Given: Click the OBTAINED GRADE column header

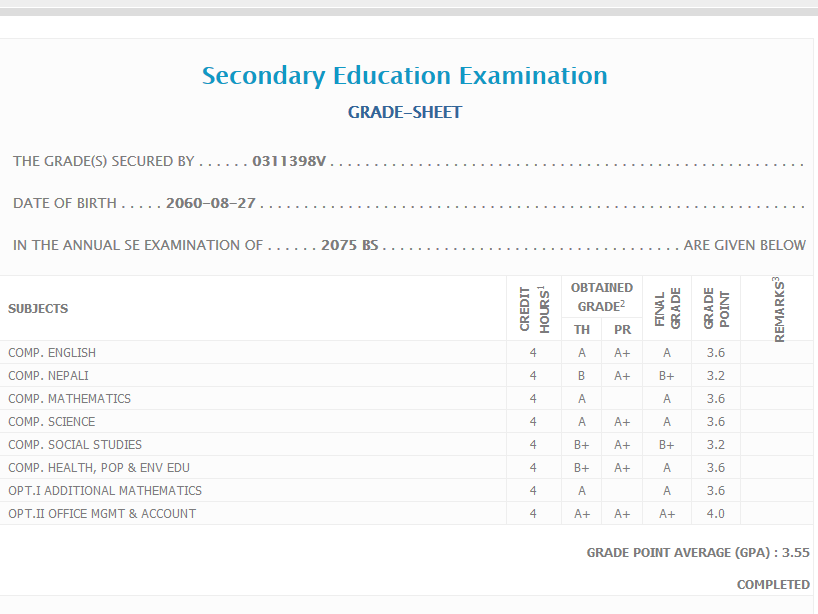Looking at the screenshot, I should [601, 297].
